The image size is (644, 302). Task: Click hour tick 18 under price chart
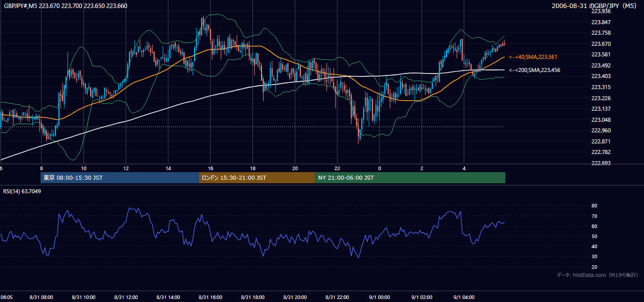point(253,168)
